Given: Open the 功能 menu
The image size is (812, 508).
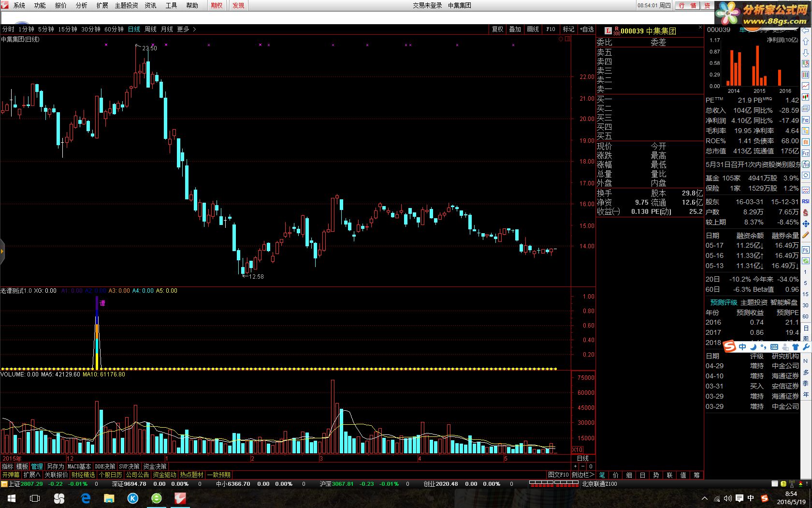Looking at the screenshot, I should click(40, 5).
